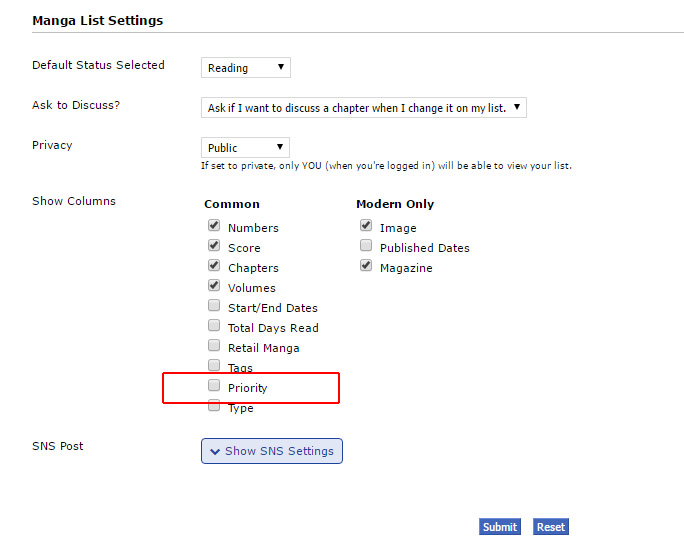This screenshot has height=549, width=684.
Task: Expand the Show SNS Settings section
Action: tap(272, 451)
